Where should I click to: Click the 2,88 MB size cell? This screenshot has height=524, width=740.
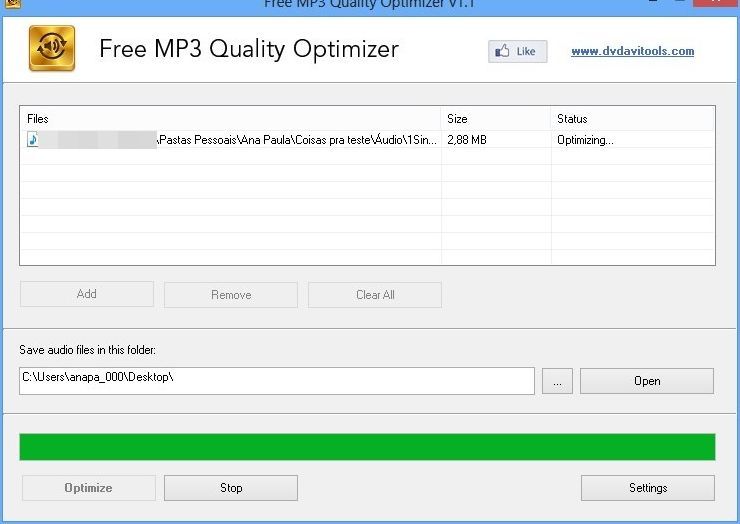(467, 140)
